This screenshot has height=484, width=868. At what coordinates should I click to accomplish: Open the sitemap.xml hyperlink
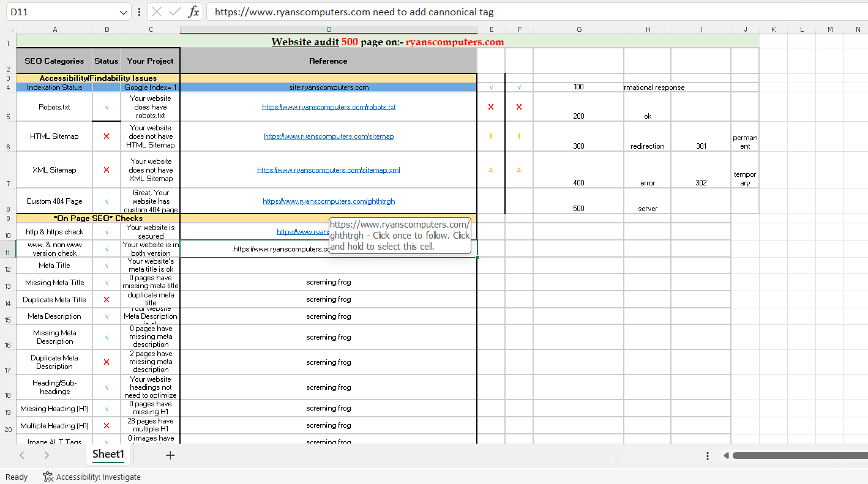point(329,170)
